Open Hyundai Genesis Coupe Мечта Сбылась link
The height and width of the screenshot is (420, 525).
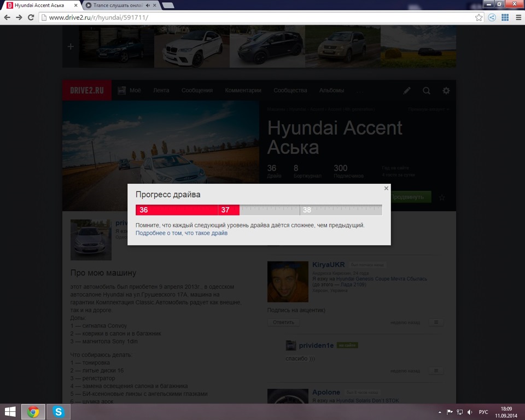pyautogui.click(x=381, y=279)
